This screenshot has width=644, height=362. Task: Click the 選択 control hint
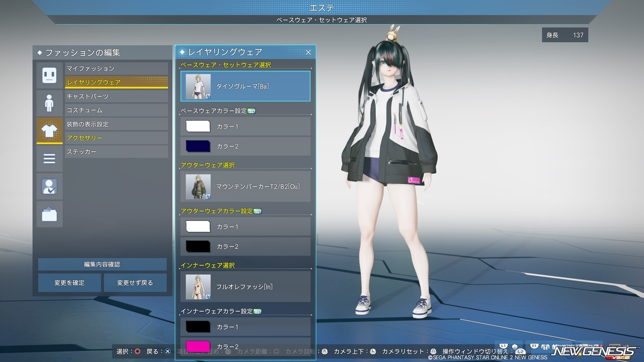pyautogui.click(x=129, y=351)
